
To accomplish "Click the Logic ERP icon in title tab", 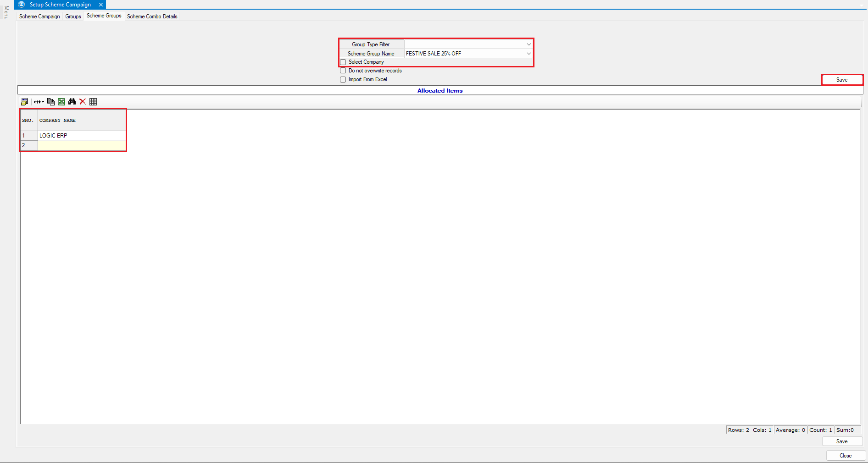I will (22, 5).
